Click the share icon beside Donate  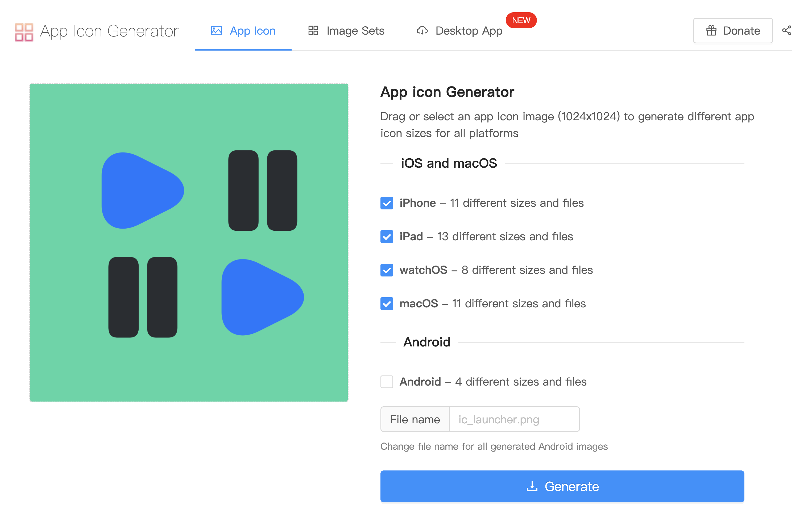(786, 30)
